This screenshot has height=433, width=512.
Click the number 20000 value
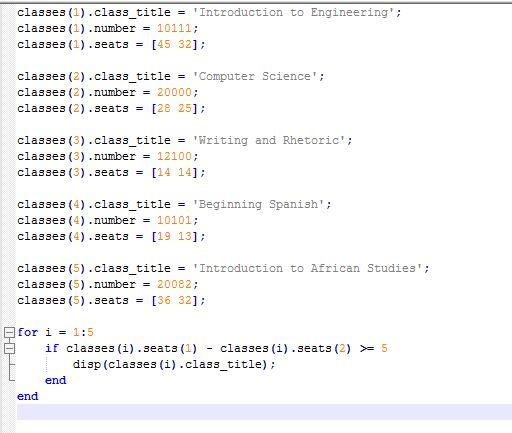click(x=174, y=92)
